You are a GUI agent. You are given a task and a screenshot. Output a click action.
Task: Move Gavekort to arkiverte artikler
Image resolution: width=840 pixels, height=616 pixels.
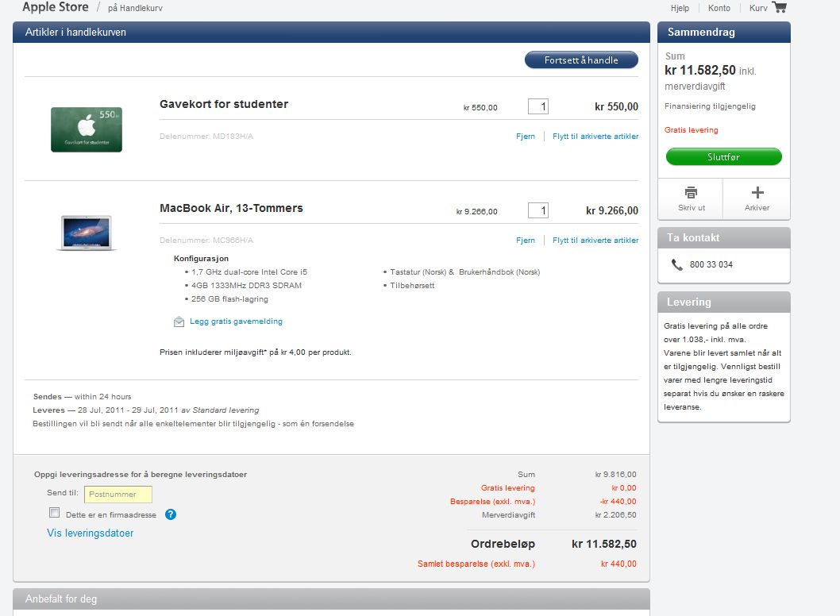595,136
